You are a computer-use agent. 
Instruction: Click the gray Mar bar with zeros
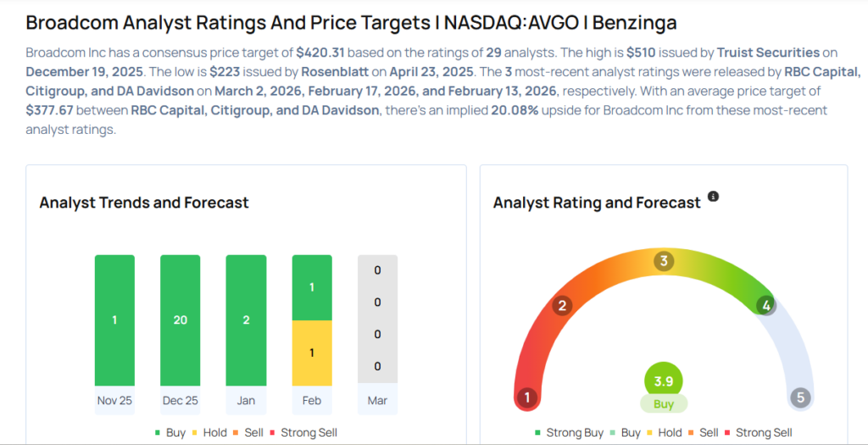pos(377,320)
